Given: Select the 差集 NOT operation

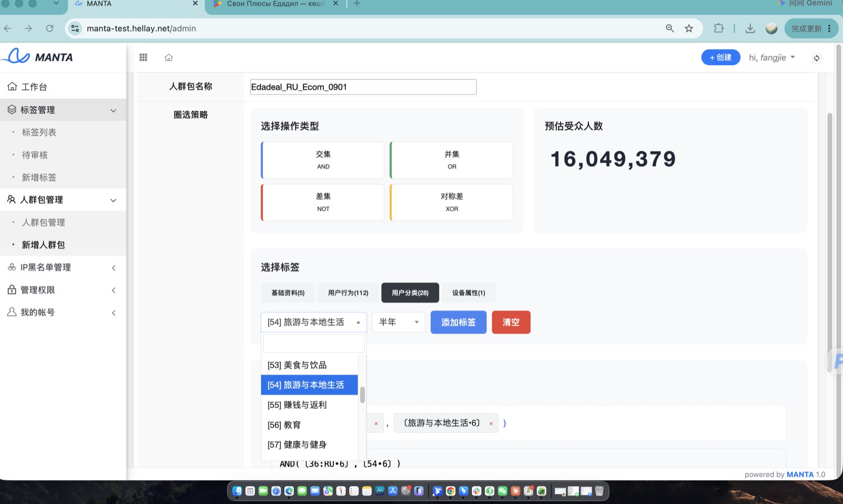Looking at the screenshot, I should pos(323,202).
